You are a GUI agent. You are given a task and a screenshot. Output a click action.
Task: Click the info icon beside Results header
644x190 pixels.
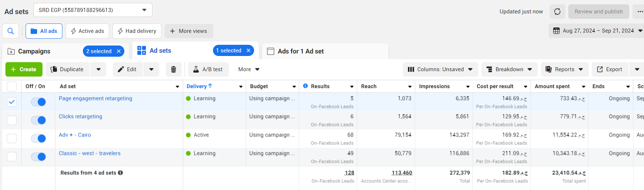(305, 86)
